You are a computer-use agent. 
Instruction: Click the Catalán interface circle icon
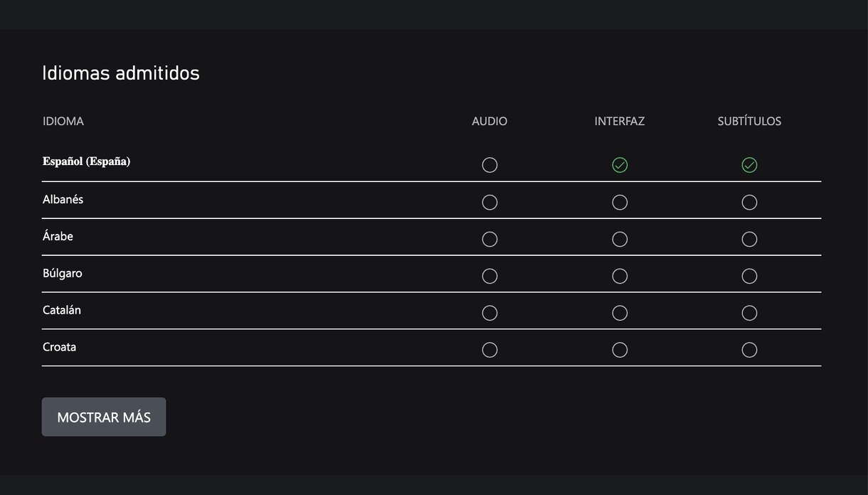(x=620, y=313)
